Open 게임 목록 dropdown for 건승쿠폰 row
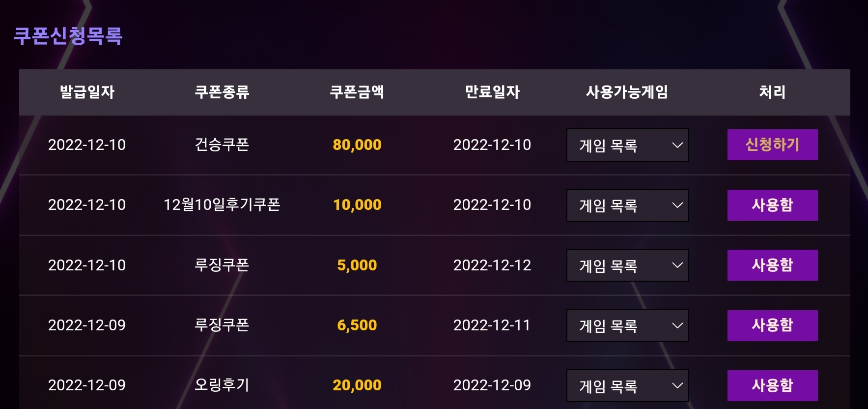Image resolution: width=868 pixels, height=409 pixels. (627, 145)
